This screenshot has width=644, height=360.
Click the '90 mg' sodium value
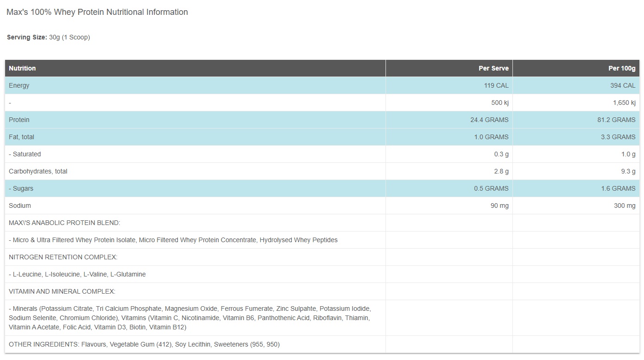[499, 206]
